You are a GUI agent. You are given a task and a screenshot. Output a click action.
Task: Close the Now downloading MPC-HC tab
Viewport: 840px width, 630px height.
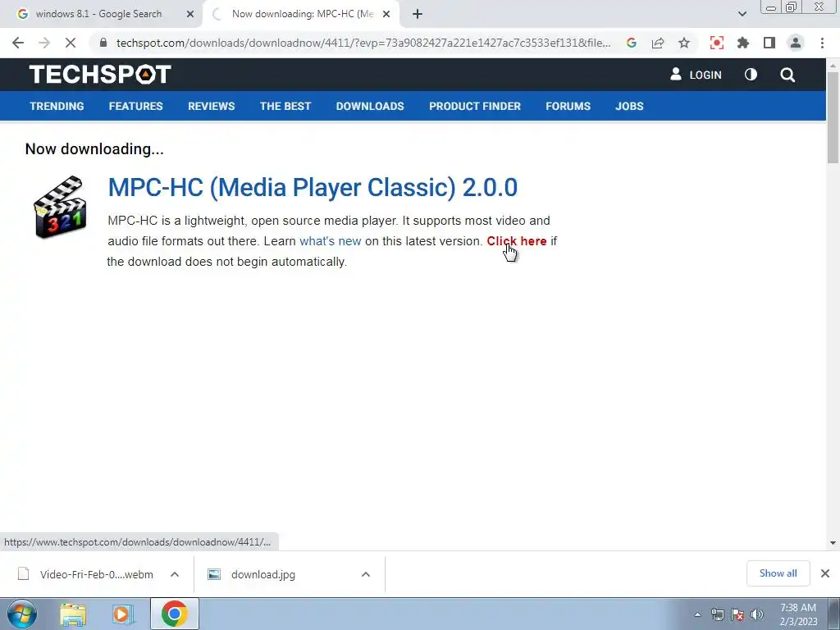click(386, 14)
